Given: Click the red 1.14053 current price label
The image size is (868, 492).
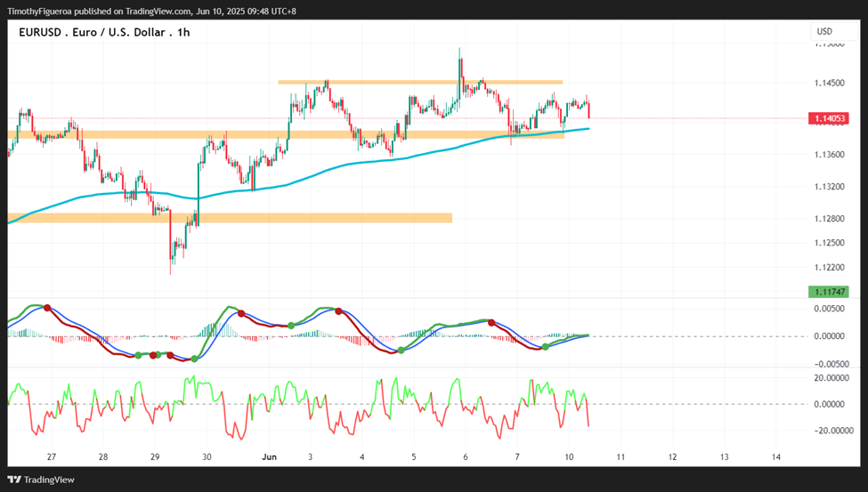Looking at the screenshot, I should [x=828, y=118].
